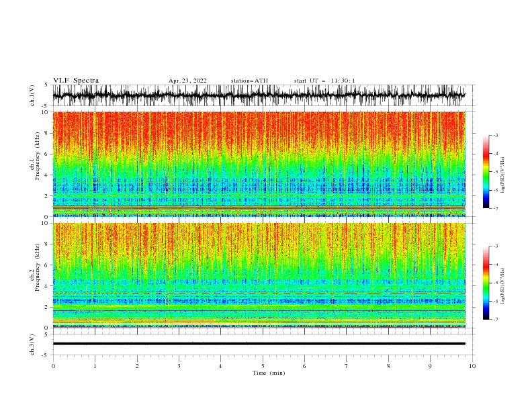The width and height of the screenshot is (532, 411).
Task: Select the date text "Apr. 23, 2022"
Action: click(x=187, y=81)
